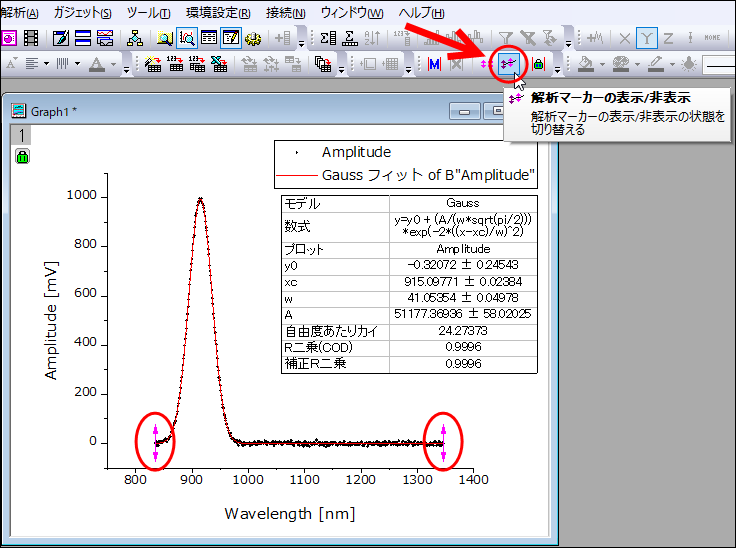Click the import multiple ASCII icon
This screenshot has width=736, height=548.
coord(197,64)
